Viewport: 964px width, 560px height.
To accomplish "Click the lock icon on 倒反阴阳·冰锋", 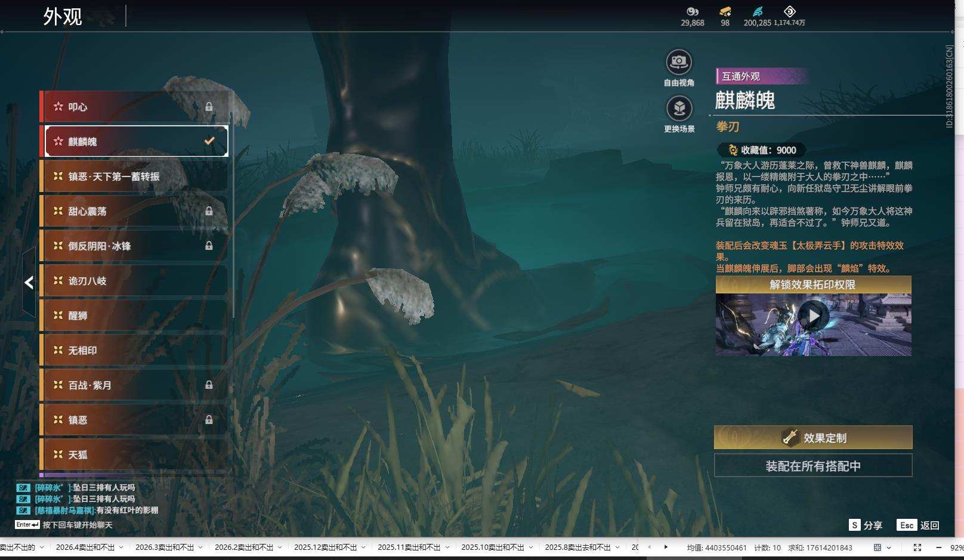I will tap(209, 246).
